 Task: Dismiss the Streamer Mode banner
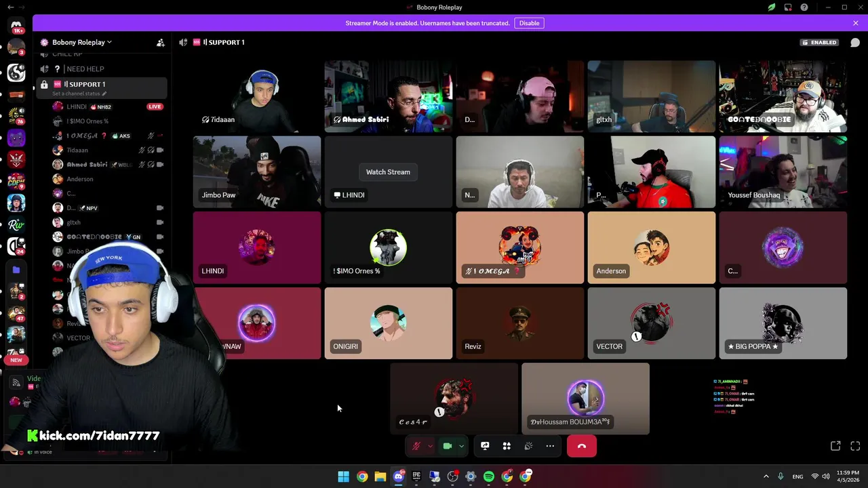(856, 23)
